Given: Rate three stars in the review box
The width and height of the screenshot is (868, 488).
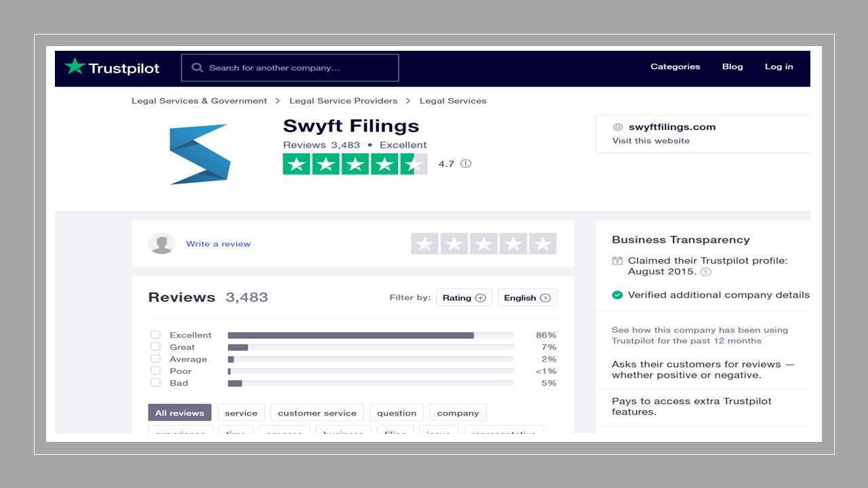Looking at the screenshot, I should [484, 244].
